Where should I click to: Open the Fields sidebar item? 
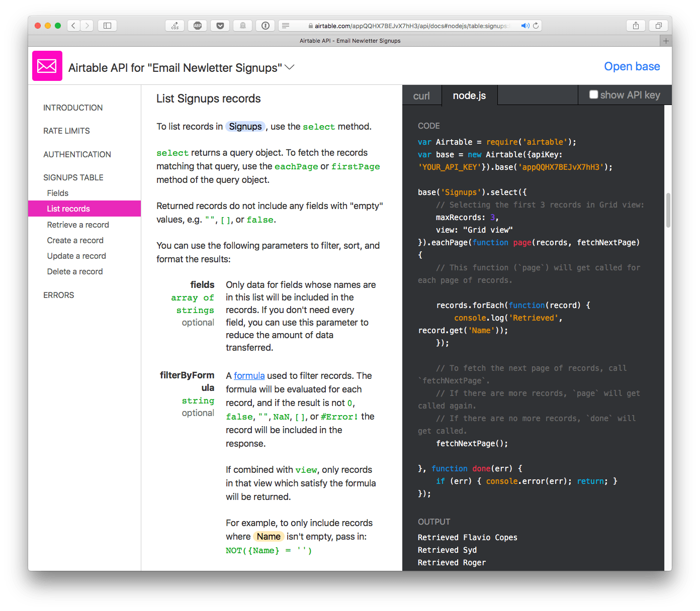coord(57,193)
